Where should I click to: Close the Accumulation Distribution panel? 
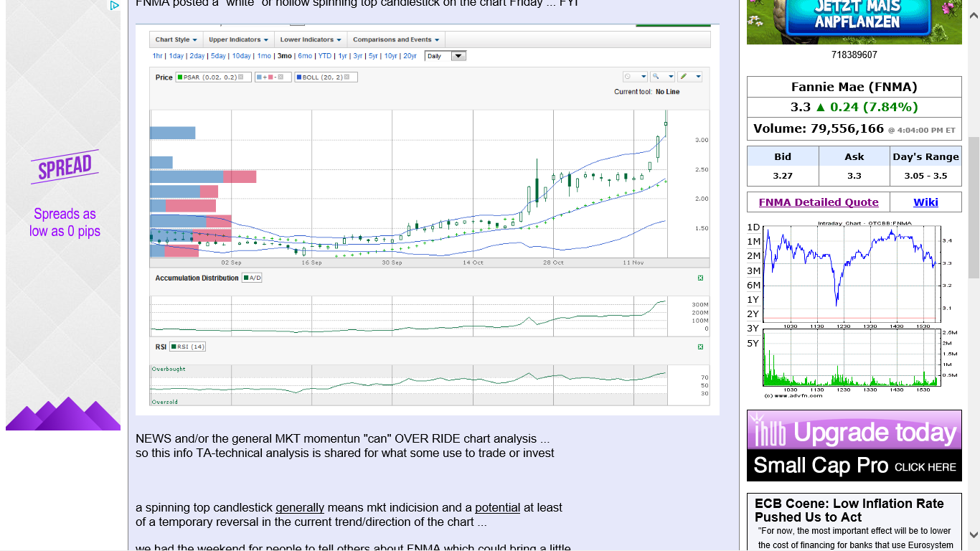pyautogui.click(x=700, y=278)
